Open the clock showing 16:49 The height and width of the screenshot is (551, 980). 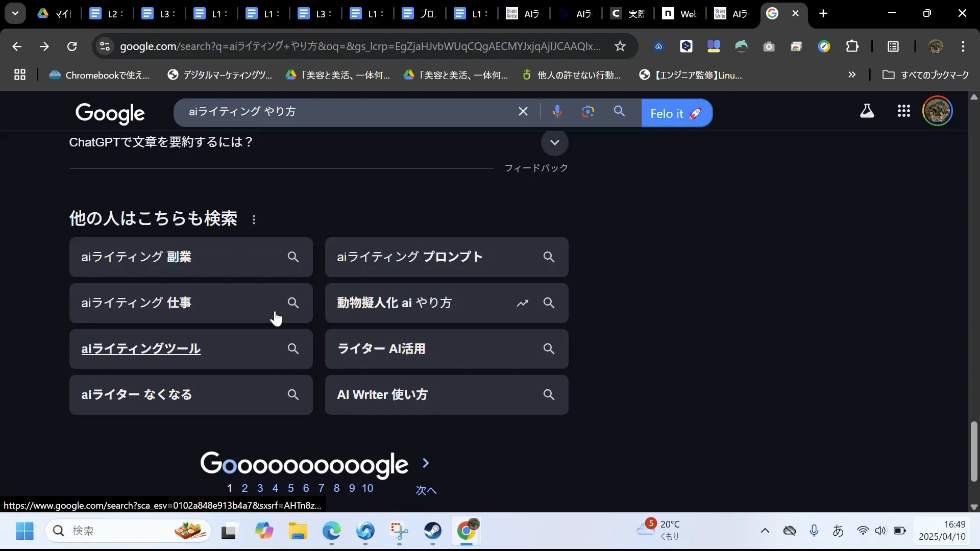(942, 531)
